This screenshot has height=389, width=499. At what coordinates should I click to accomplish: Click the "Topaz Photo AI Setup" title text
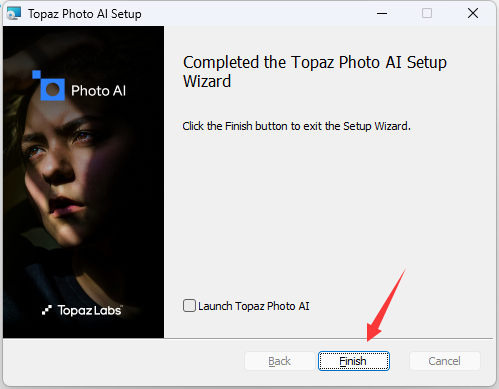85,14
